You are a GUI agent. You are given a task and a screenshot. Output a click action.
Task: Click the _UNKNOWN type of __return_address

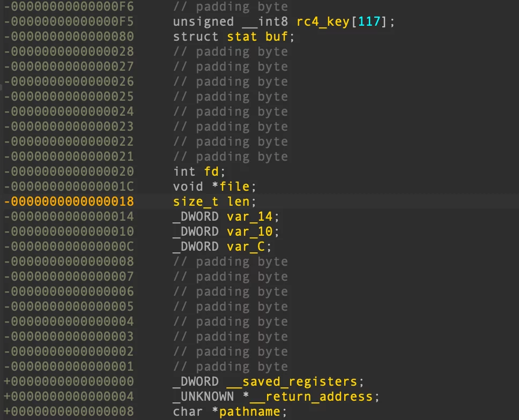pyautogui.click(x=204, y=396)
